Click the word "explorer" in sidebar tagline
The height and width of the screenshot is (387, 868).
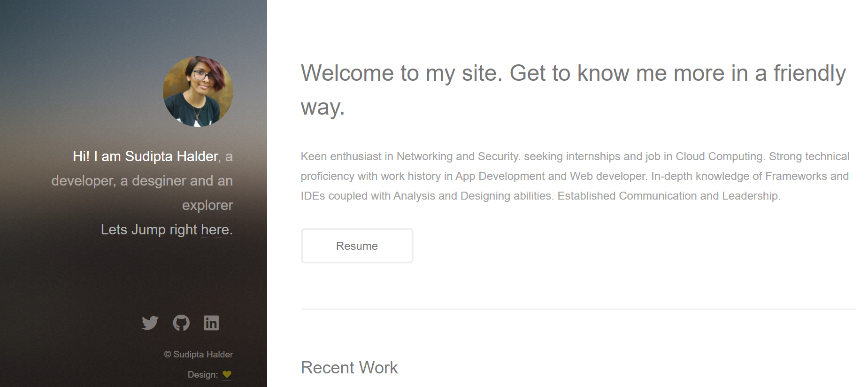click(207, 205)
